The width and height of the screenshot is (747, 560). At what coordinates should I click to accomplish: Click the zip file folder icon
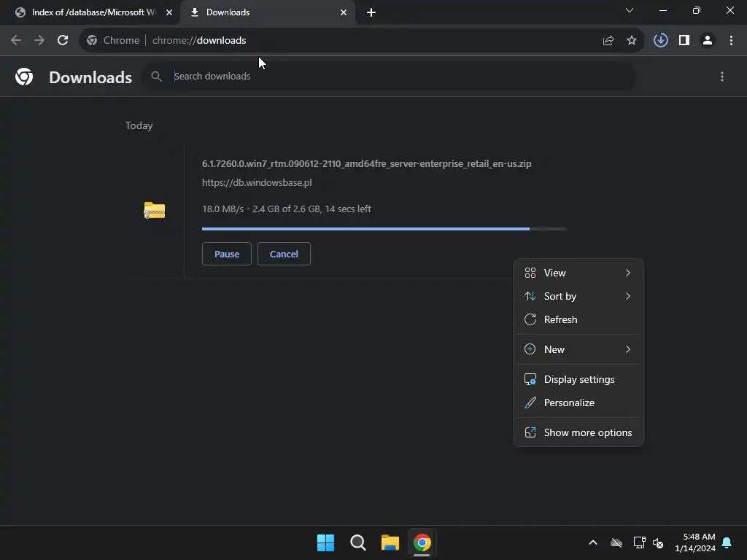[155, 210]
